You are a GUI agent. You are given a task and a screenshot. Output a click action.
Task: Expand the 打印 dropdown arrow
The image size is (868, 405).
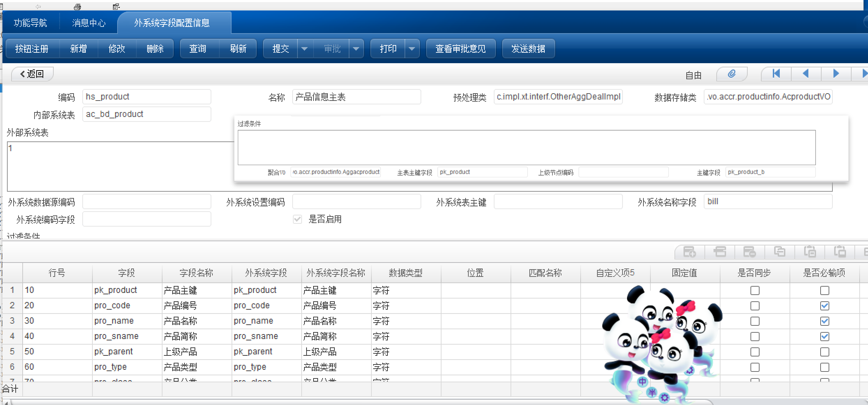click(x=412, y=49)
